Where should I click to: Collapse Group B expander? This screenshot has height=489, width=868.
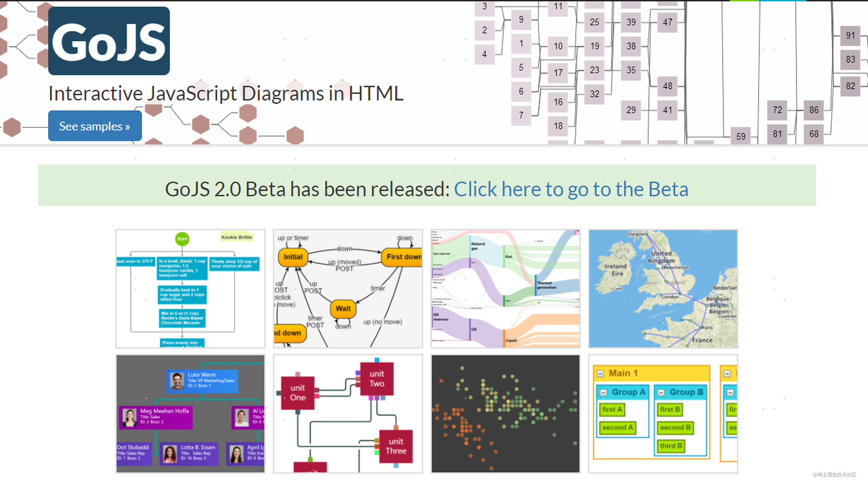[661, 393]
